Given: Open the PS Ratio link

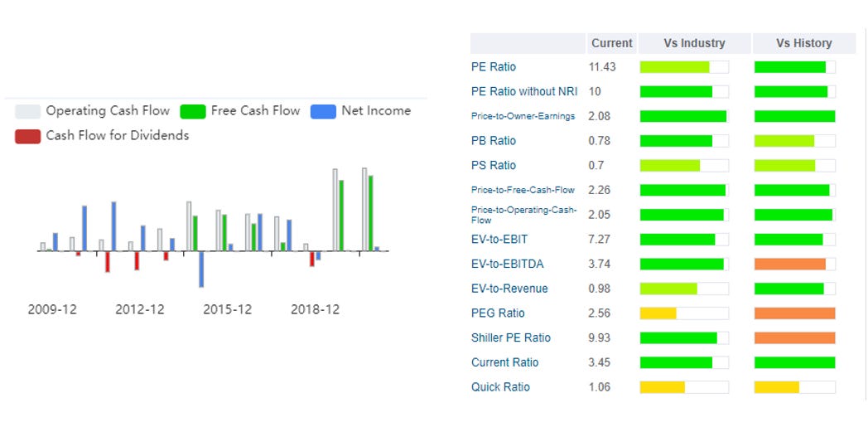Looking at the screenshot, I should tap(494, 166).
